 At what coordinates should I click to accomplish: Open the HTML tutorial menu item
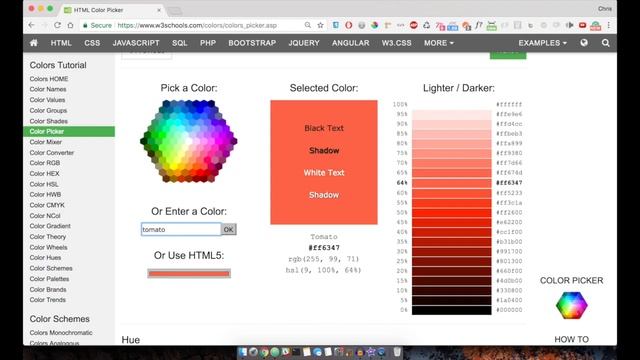(61, 43)
